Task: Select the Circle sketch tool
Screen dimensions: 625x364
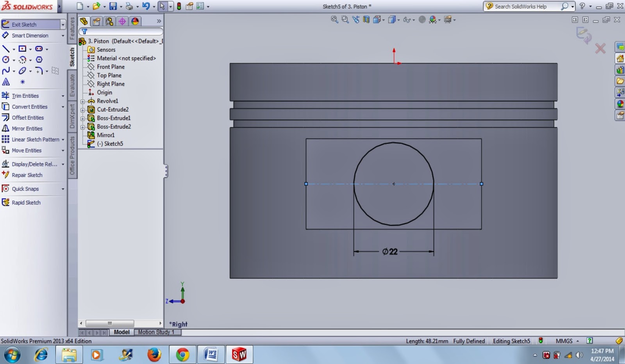Action: (x=6, y=60)
